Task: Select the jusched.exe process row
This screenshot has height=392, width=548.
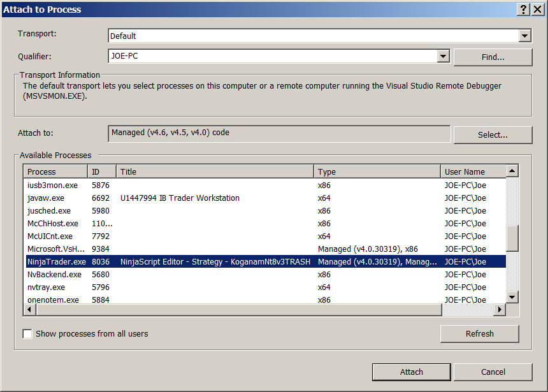Action: point(266,210)
